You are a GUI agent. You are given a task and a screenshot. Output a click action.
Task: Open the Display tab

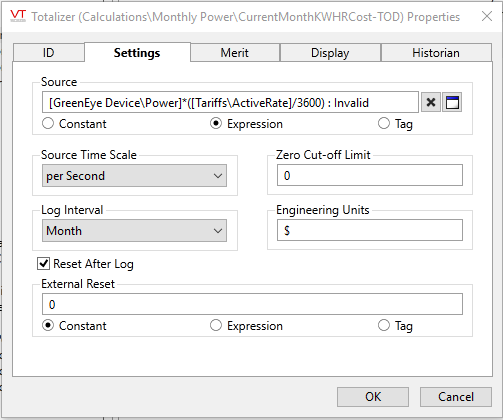pos(330,53)
